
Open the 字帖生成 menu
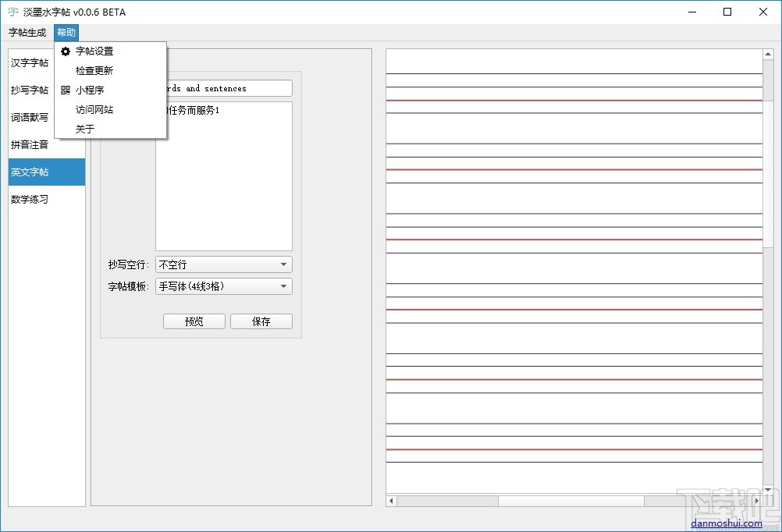pos(27,33)
